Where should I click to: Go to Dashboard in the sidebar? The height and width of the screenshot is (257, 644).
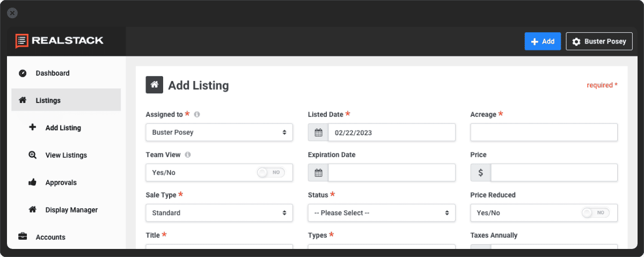pyautogui.click(x=52, y=73)
